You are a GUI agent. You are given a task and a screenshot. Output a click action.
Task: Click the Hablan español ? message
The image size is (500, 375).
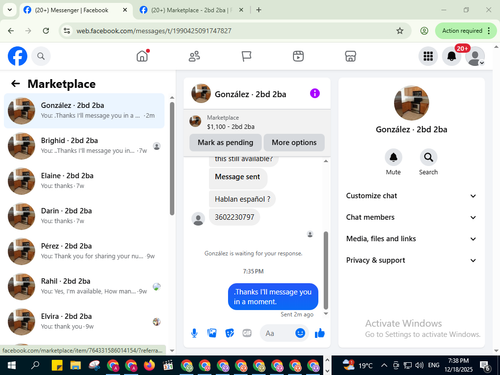[x=242, y=199]
